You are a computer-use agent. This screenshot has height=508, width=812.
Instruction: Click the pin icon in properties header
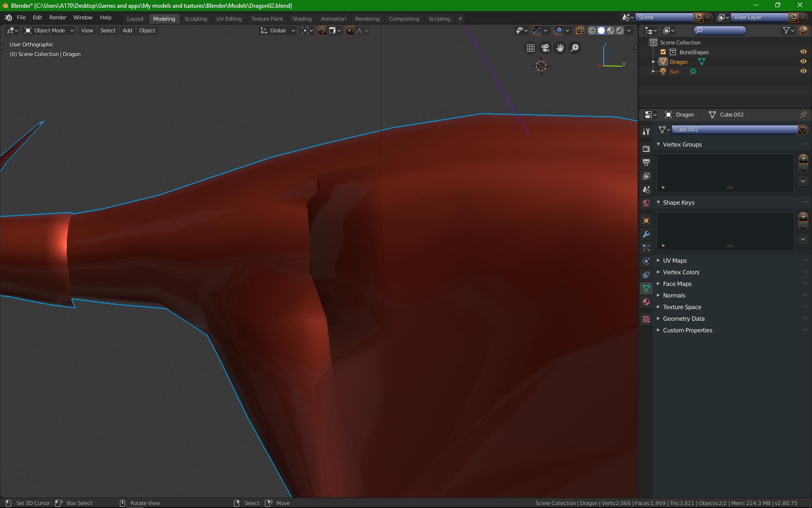(803, 115)
